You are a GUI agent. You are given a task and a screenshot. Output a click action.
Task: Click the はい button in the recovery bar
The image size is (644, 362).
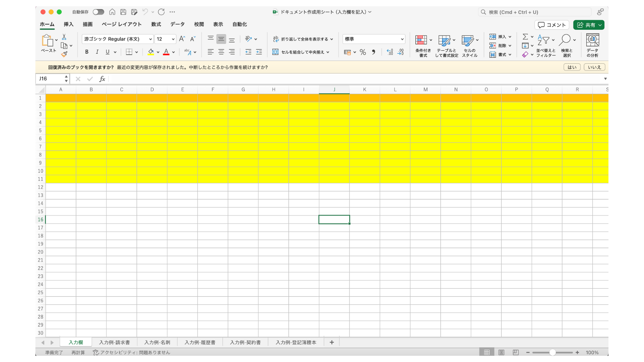point(572,67)
